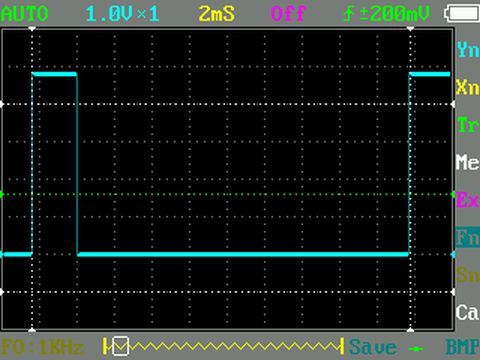Check the battery level icon
Viewport: 480px width, 360px height.
462,14
